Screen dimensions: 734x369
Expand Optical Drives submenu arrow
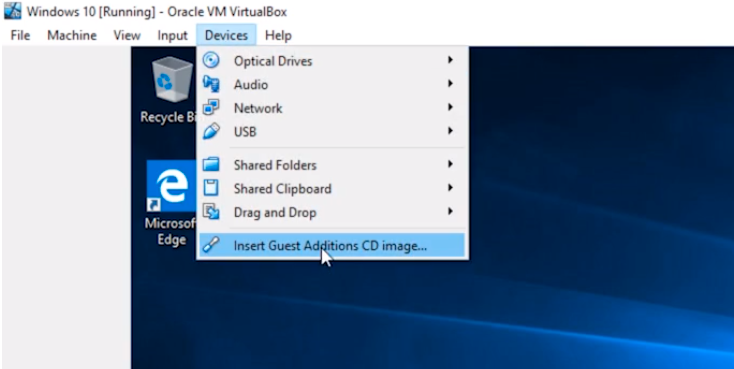coord(450,60)
